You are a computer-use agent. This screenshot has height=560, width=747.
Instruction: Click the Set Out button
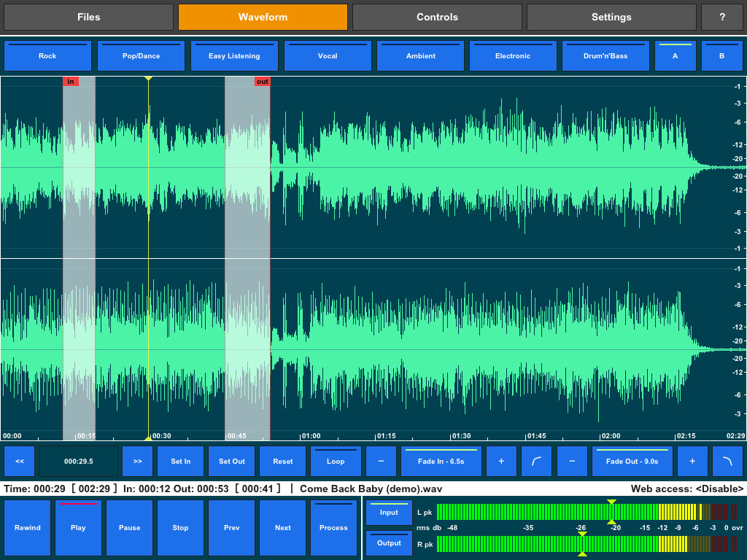[x=231, y=461]
